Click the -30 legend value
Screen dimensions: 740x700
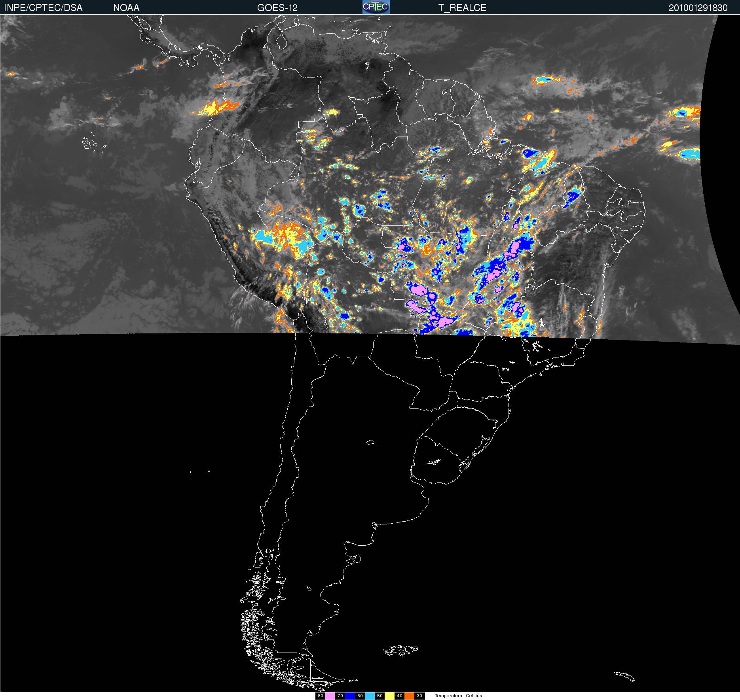tap(419, 696)
